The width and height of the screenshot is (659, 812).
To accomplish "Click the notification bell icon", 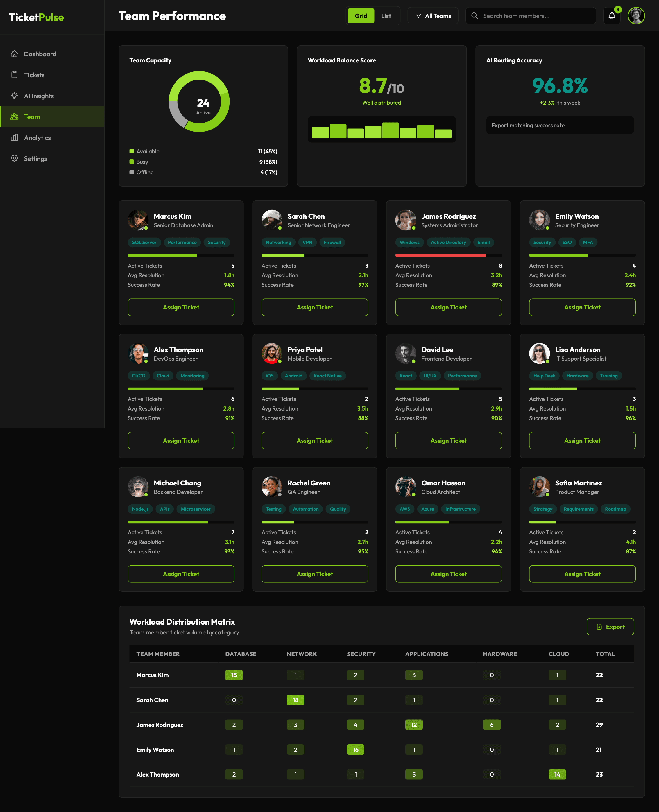I will click(612, 16).
